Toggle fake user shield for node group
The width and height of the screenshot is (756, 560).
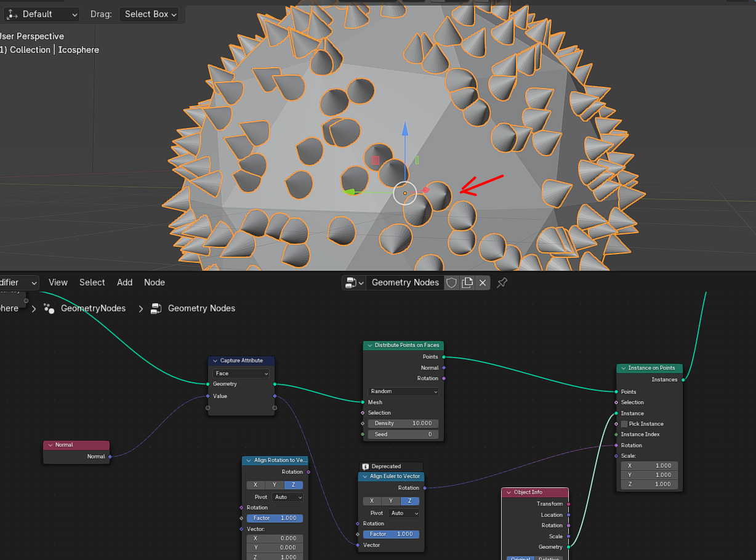click(451, 282)
